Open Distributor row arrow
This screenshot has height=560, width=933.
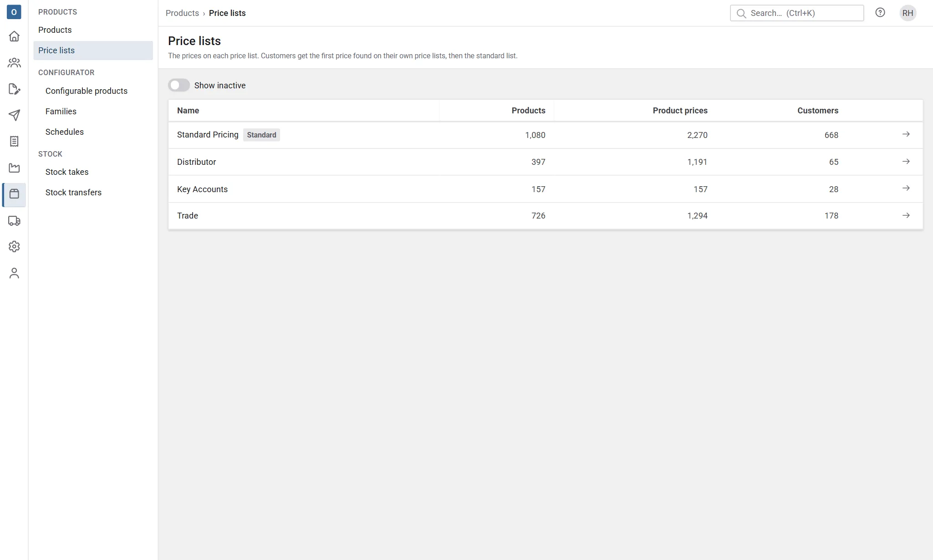(906, 162)
